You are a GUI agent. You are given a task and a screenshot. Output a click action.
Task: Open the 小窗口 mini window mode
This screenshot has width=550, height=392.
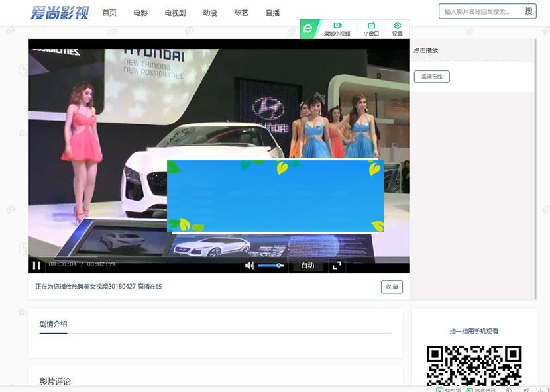pos(371,28)
